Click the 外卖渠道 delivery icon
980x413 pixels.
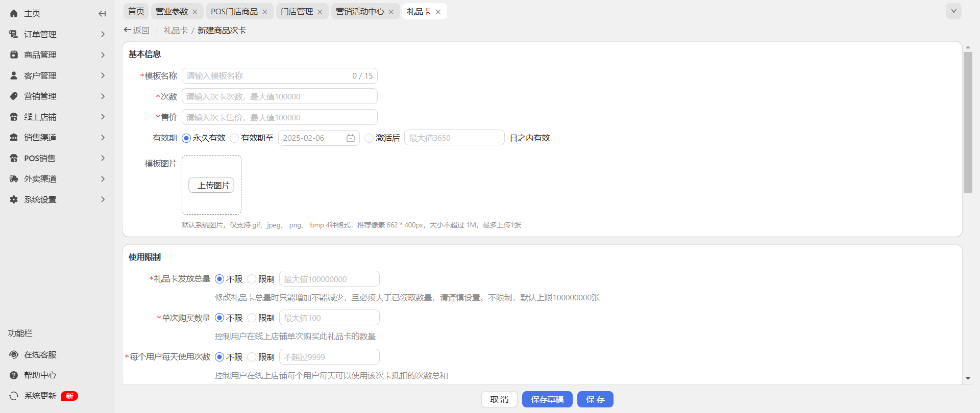pyautogui.click(x=14, y=178)
